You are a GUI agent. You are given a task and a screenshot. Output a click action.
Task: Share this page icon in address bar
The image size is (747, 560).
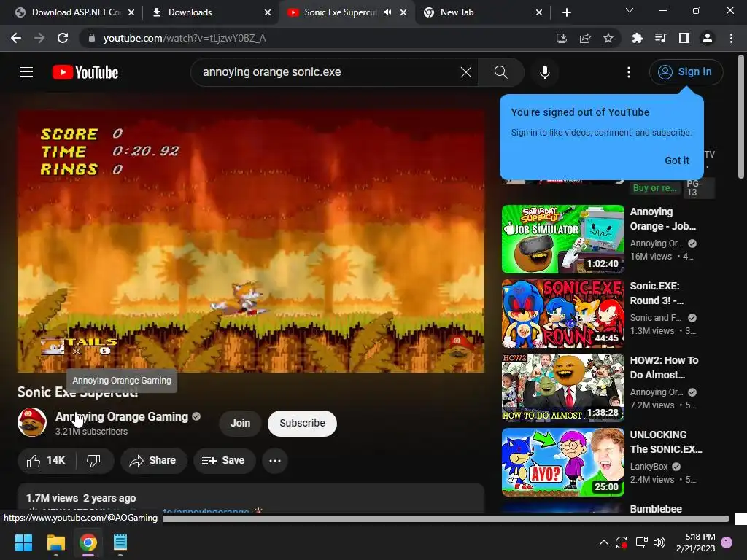tap(585, 38)
